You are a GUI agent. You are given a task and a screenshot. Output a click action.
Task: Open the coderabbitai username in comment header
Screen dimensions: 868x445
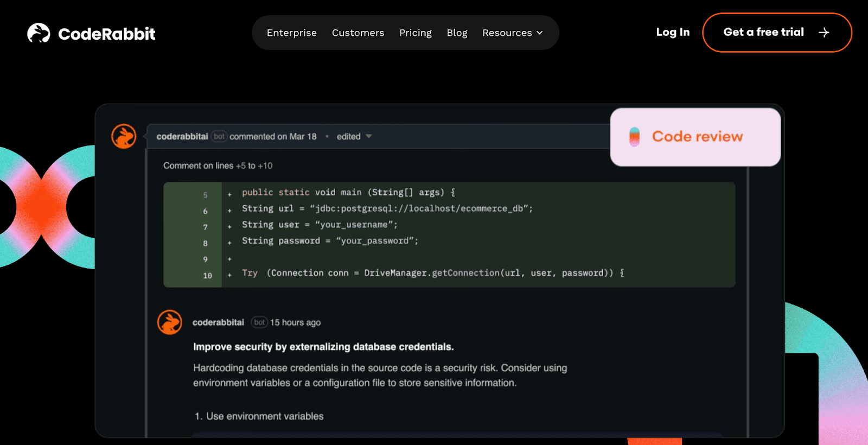(182, 136)
